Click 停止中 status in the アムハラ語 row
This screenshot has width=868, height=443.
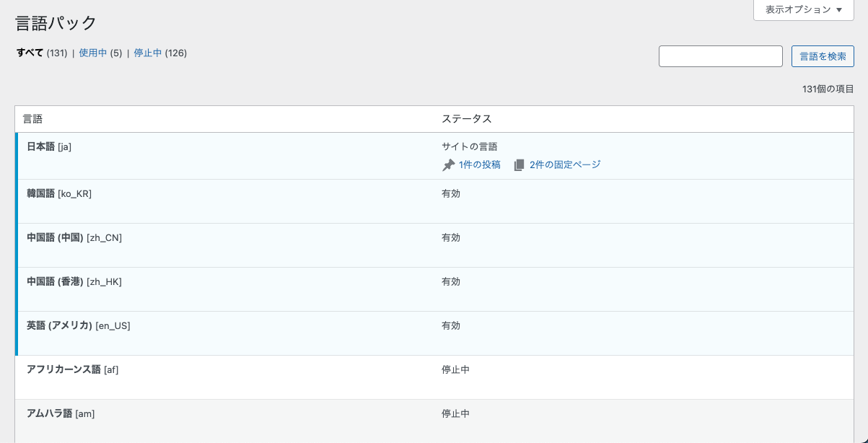[455, 413]
